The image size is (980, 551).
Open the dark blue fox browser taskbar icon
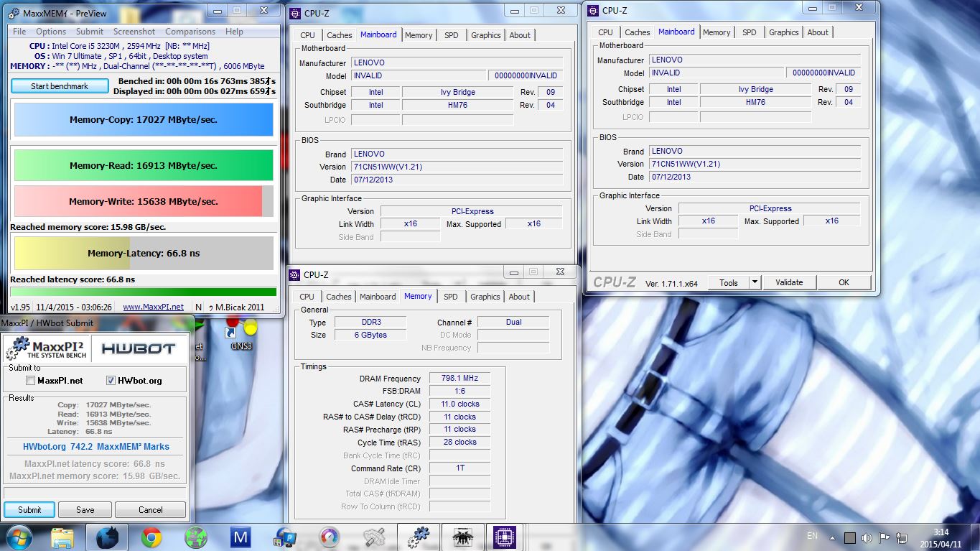[x=107, y=537]
